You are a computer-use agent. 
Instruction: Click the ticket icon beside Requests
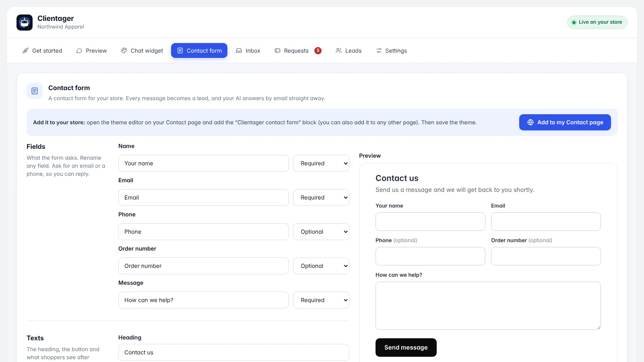click(277, 51)
